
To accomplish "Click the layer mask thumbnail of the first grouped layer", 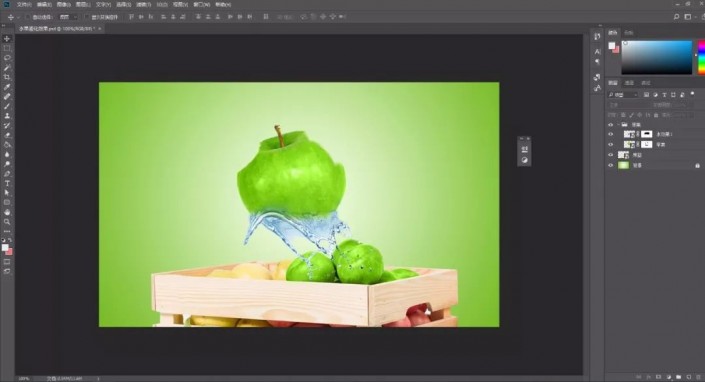I will 646,134.
